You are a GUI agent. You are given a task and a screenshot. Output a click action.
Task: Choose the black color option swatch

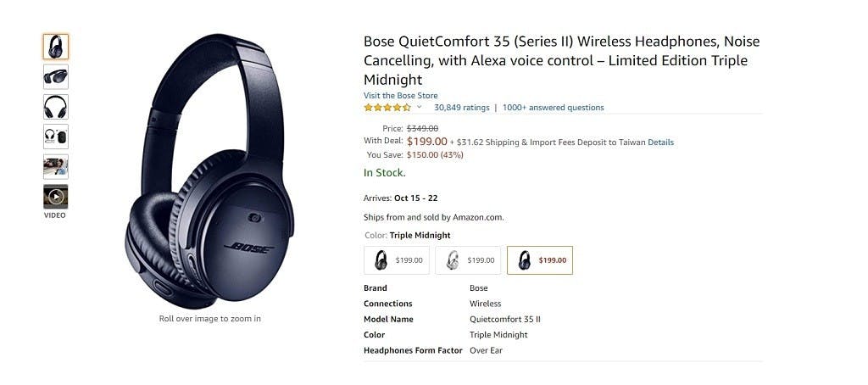pos(397,260)
